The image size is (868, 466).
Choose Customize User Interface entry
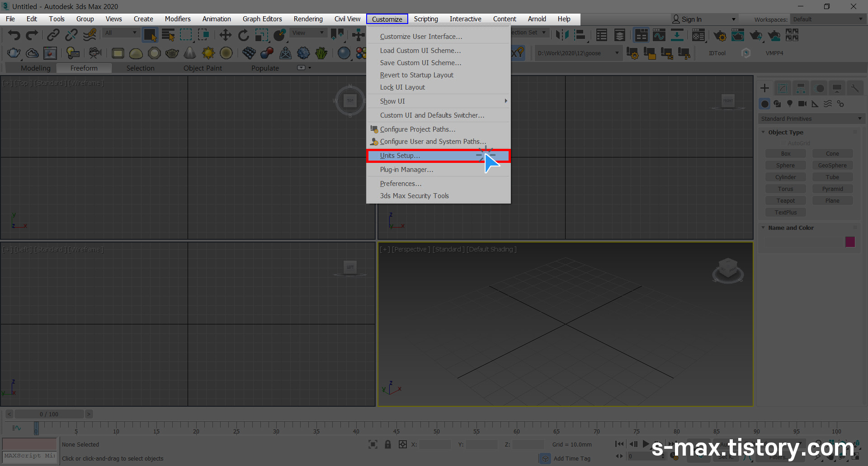pyautogui.click(x=438, y=37)
